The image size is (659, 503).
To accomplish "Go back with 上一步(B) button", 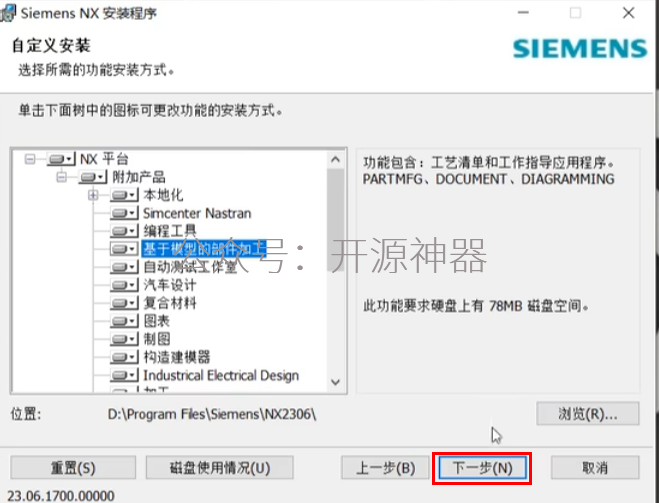I will click(x=385, y=468).
